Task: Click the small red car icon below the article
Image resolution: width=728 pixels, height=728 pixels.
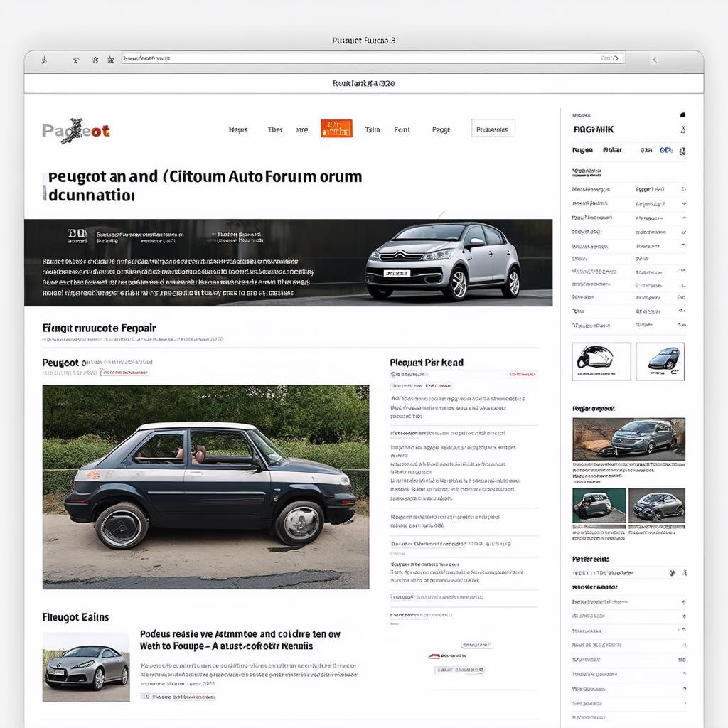Action: point(434,655)
